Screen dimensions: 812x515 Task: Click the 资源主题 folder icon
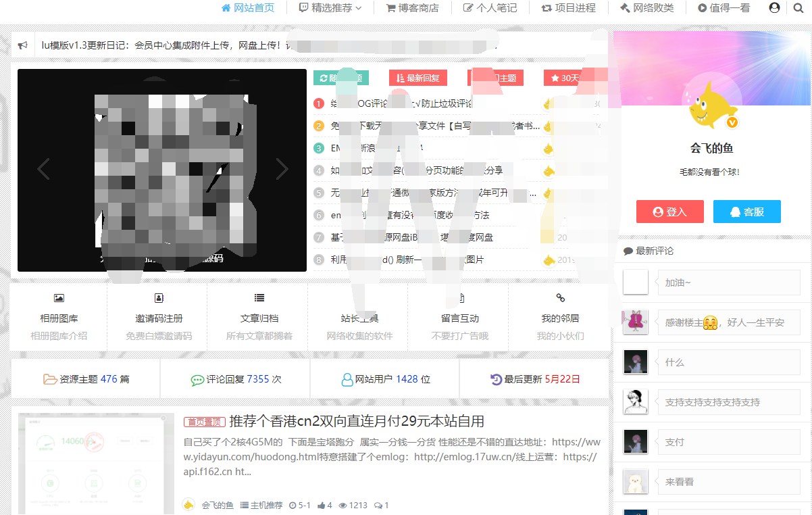point(50,379)
